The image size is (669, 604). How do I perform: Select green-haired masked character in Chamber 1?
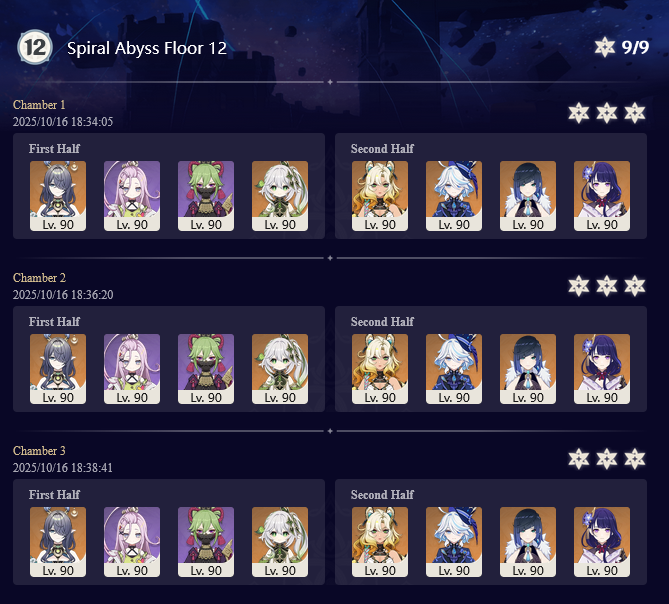click(206, 196)
